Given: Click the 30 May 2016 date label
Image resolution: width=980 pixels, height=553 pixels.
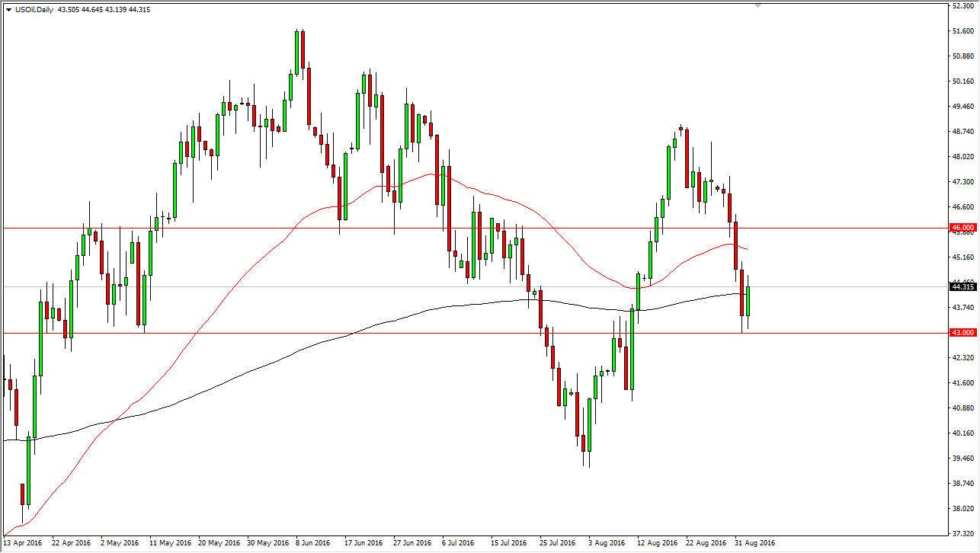Looking at the screenshot, I should (267, 544).
